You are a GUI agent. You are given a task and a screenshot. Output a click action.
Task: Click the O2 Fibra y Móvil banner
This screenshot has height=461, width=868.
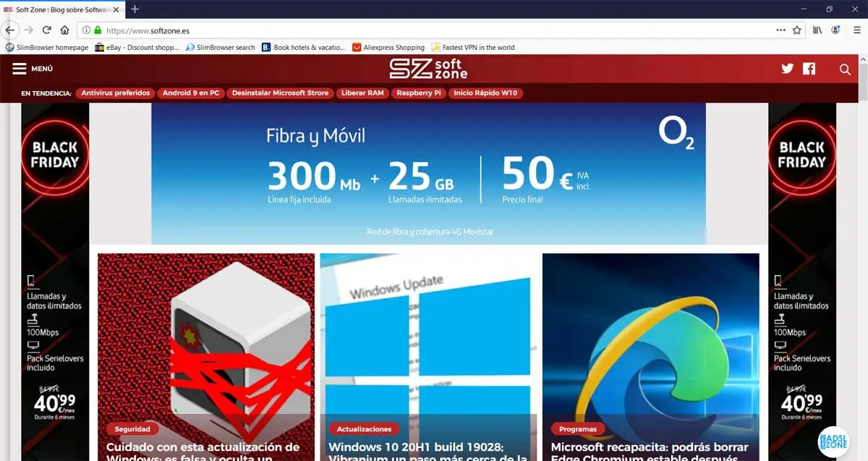tap(428, 174)
